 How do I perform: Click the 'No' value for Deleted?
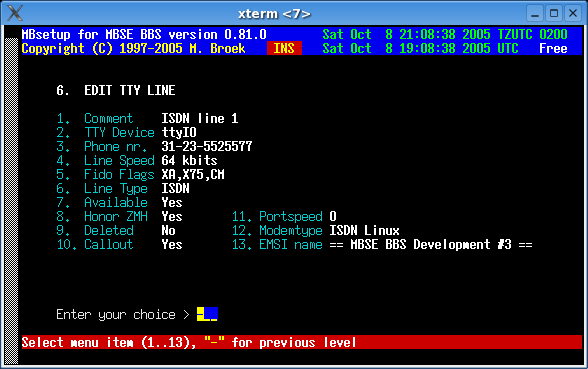coord(168,231)
